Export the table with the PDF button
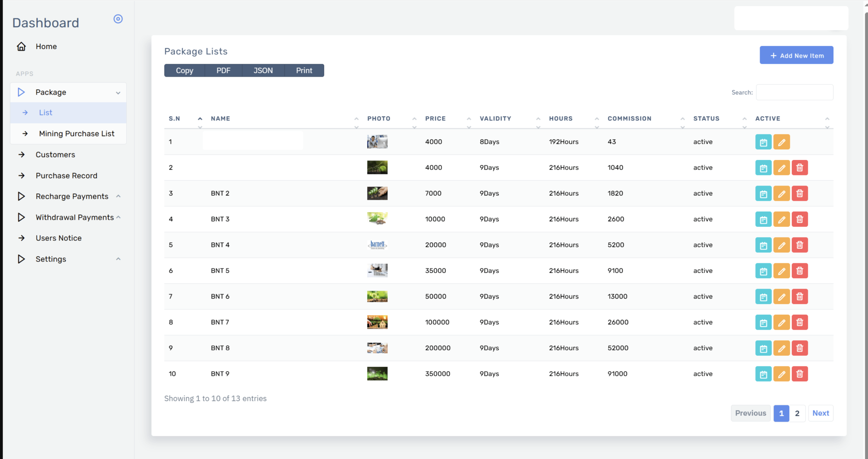 223,70
